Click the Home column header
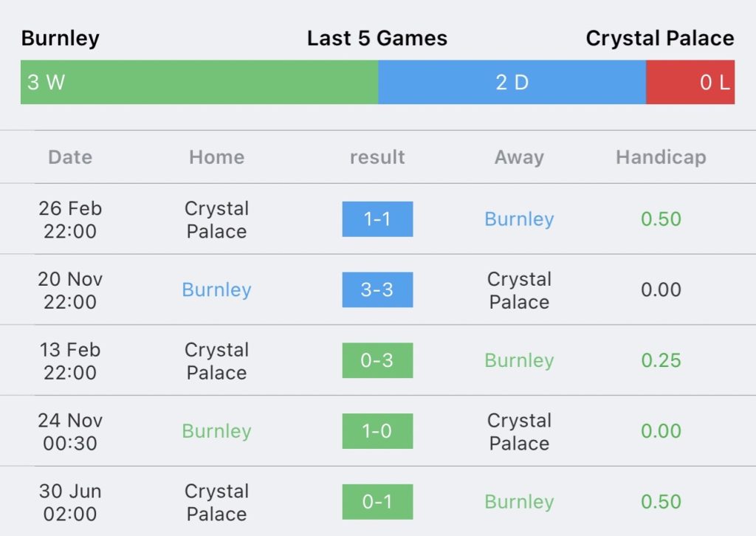 pyautogui.click(x=216, y=157)
